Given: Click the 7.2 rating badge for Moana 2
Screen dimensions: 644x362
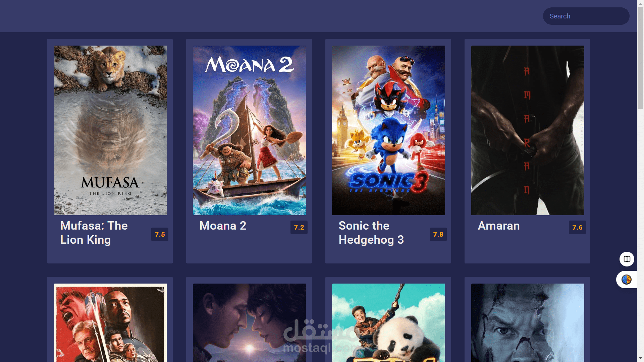Looking at the screenshot, I should point(299,227).
